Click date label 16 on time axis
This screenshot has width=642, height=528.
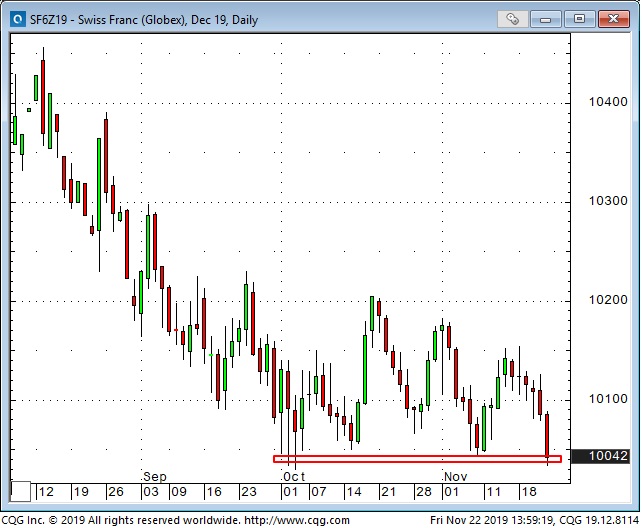pyautogui.click(x=214, y=492)
